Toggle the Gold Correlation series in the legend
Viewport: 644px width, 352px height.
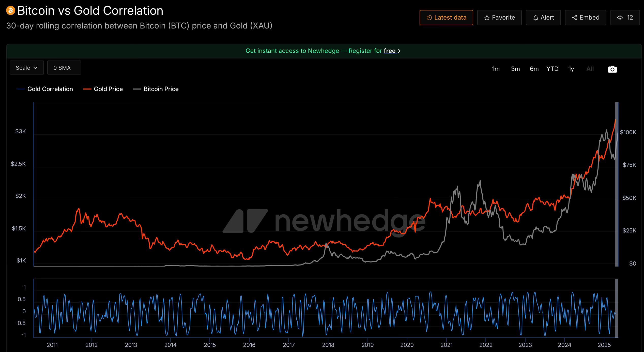click(45, 89)
